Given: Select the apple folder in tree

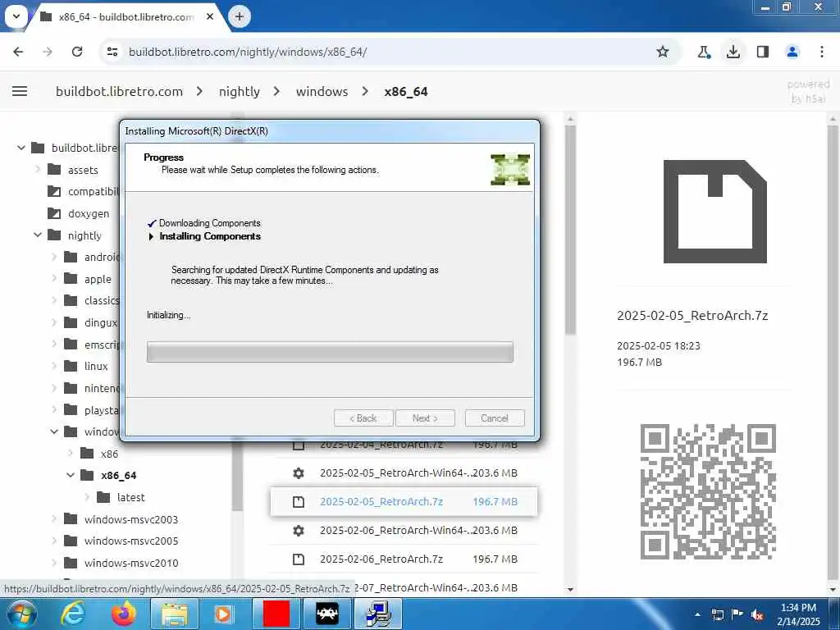Looking at the screenshot, I should point(98,279).
